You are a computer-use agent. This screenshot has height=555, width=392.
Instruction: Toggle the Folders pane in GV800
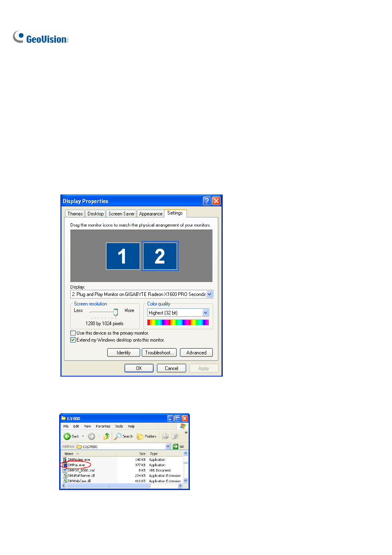pos(147,436)
